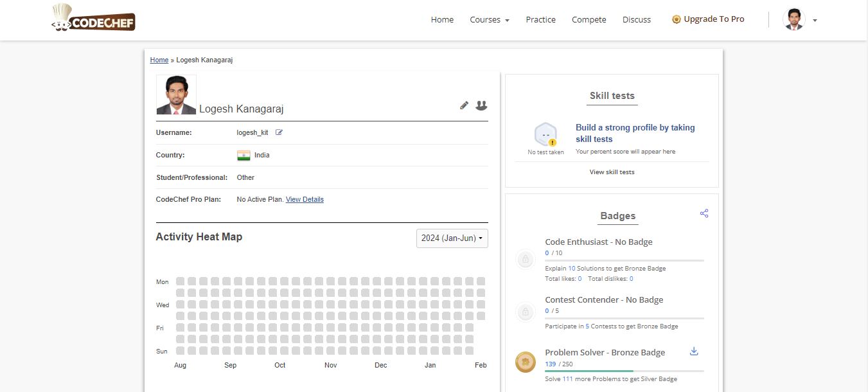This screenshot has height=392, width=868.
Task: Click the Nov month label on heat map
Action: (x=331, y=365)
